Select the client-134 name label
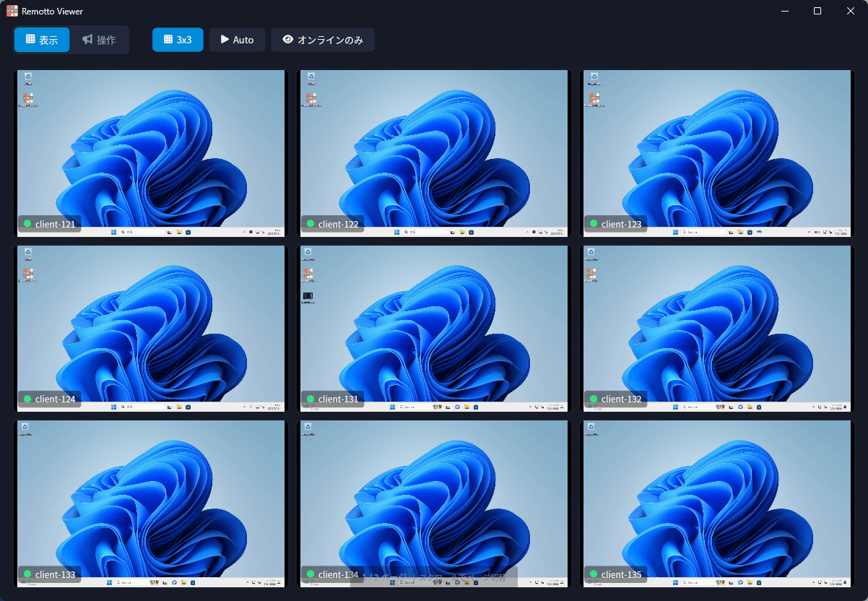868x601 pixels. pos(338,575)
